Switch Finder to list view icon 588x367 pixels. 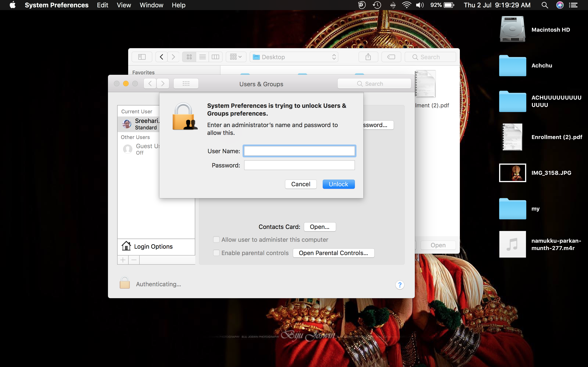[x=202, y=57]
